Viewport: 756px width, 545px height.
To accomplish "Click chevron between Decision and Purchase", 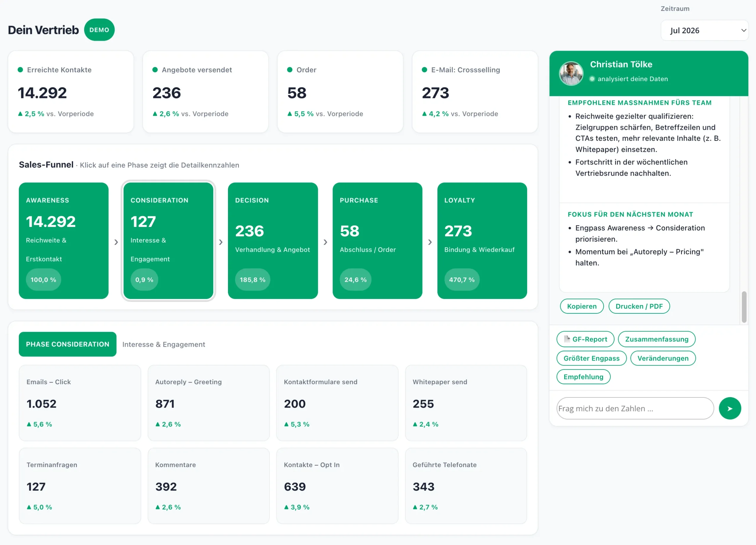I will (325, 242).
